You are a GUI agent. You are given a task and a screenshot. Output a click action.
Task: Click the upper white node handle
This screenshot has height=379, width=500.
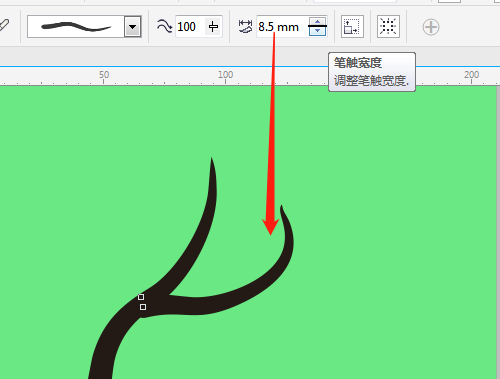[141, 297]
